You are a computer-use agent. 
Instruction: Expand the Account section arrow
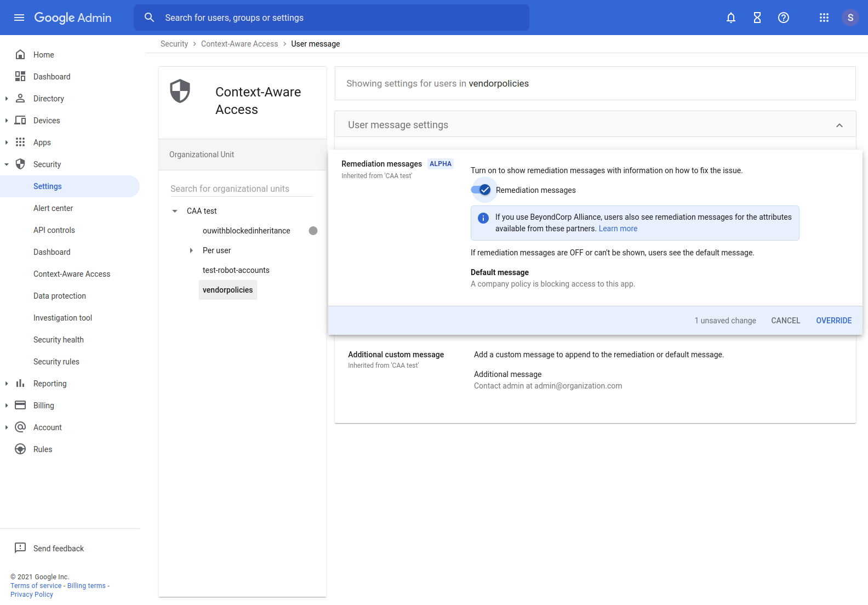pos(7,427)
